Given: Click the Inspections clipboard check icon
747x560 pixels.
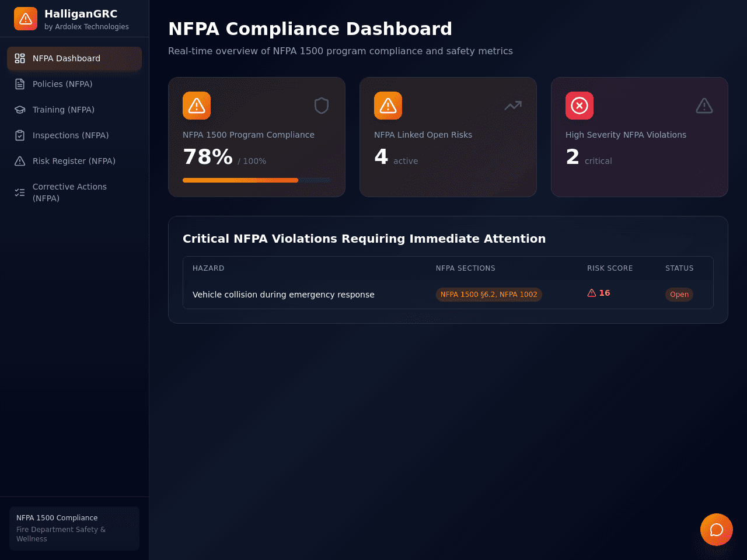Looking at the screenshot, I should pos(20,135).
